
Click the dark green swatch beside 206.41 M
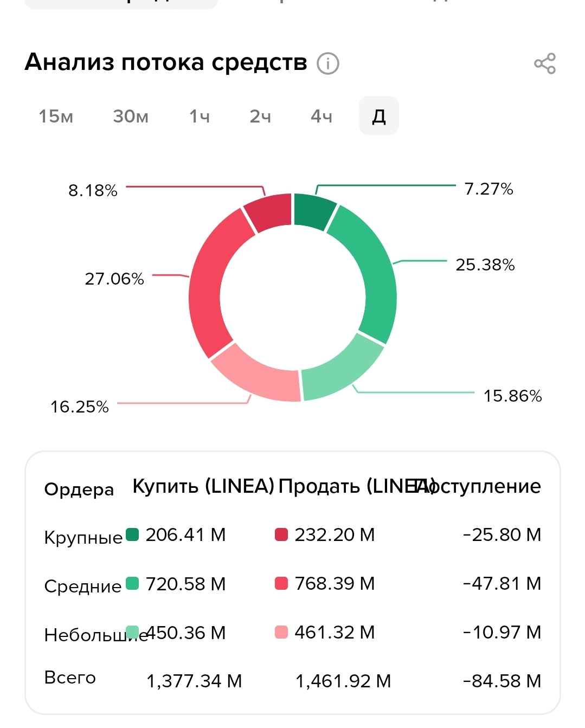[x=132, y=535]
